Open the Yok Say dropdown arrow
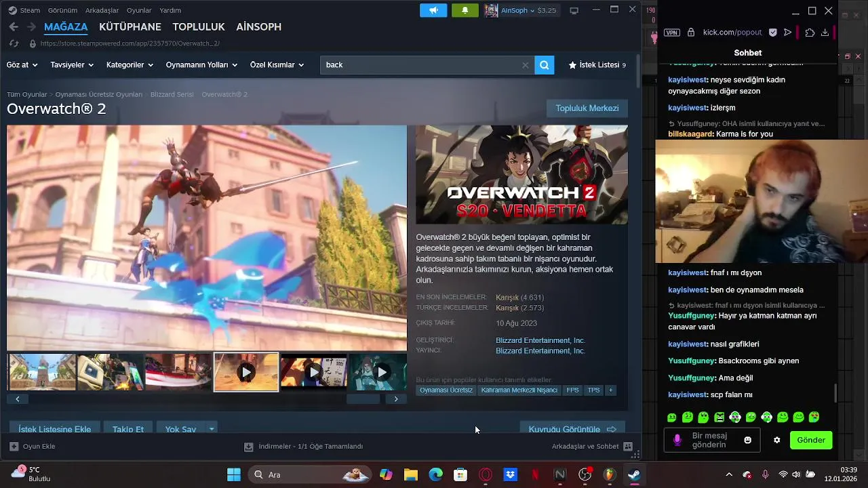868x488 pixels. point(212,429)
